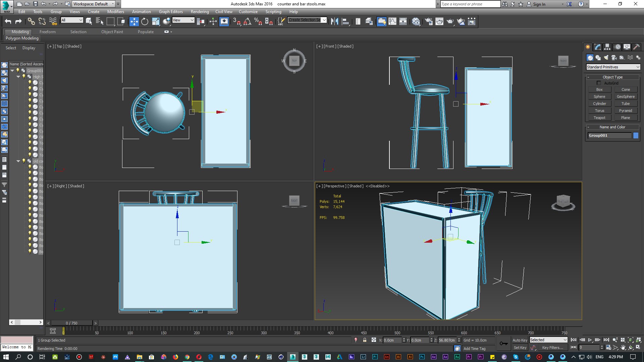The image size is (644, 362).
Task: Toggle Selection Lock padlock in status bar
Action: 365,340
